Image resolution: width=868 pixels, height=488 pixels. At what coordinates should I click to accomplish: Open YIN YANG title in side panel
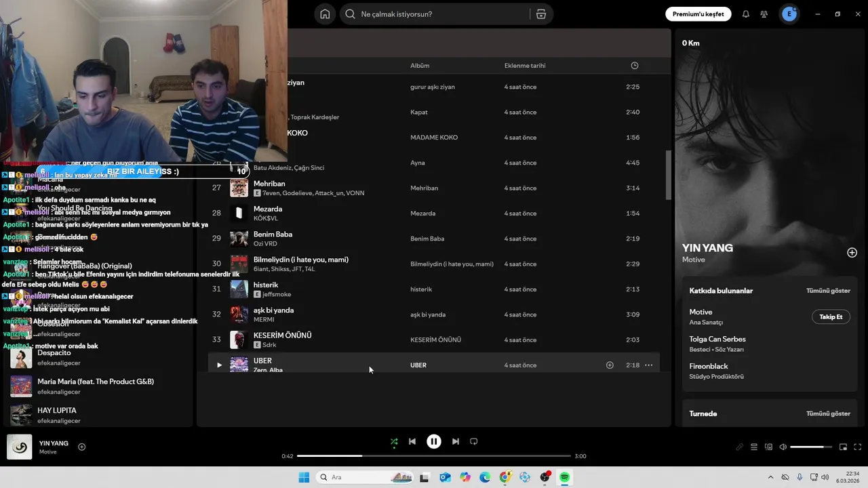pyautogui.click(x=707, y=248)
